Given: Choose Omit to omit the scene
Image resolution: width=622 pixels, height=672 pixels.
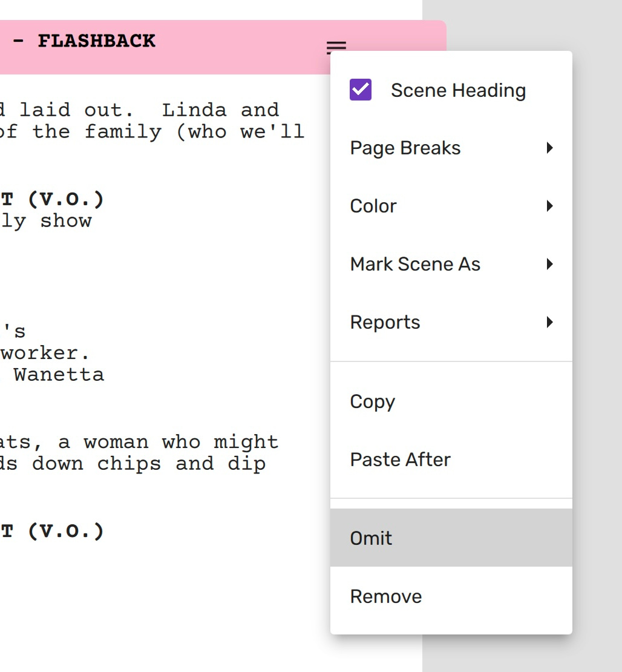Looking at the screenshot, I should tap(371, 538).
